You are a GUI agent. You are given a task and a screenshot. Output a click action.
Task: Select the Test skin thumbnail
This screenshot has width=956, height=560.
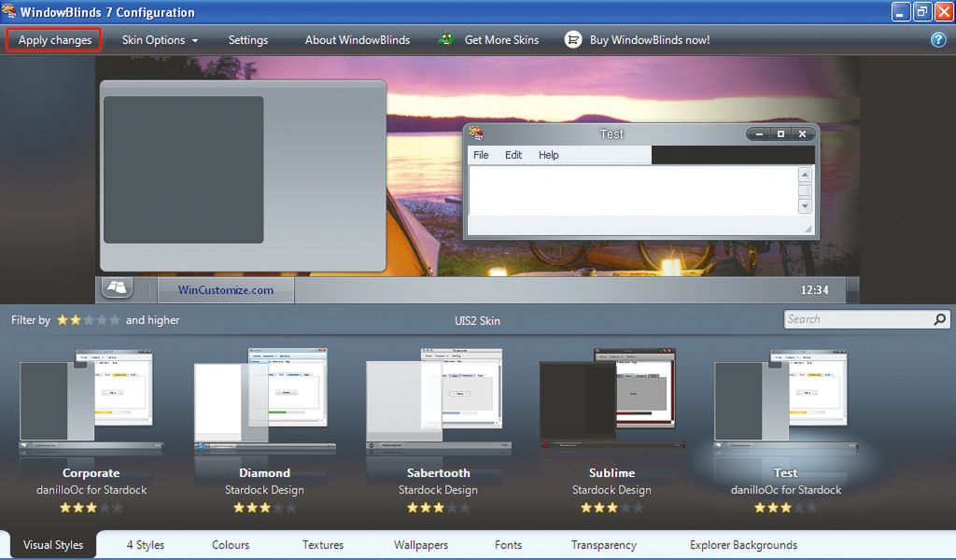click(x=785, y=401)
